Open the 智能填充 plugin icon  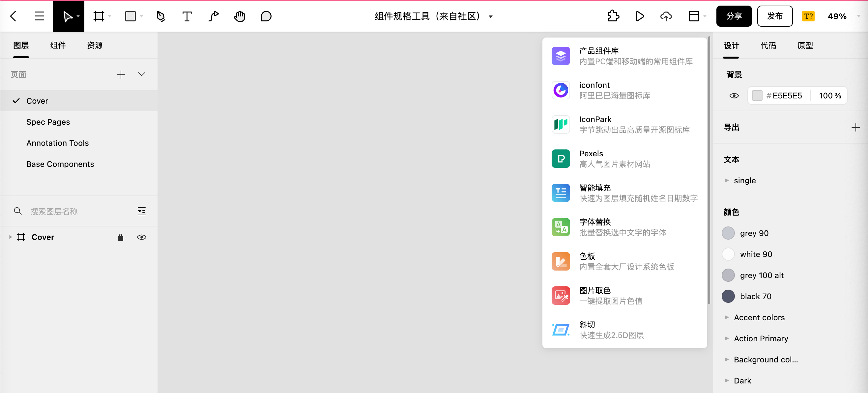pos(561,193)
